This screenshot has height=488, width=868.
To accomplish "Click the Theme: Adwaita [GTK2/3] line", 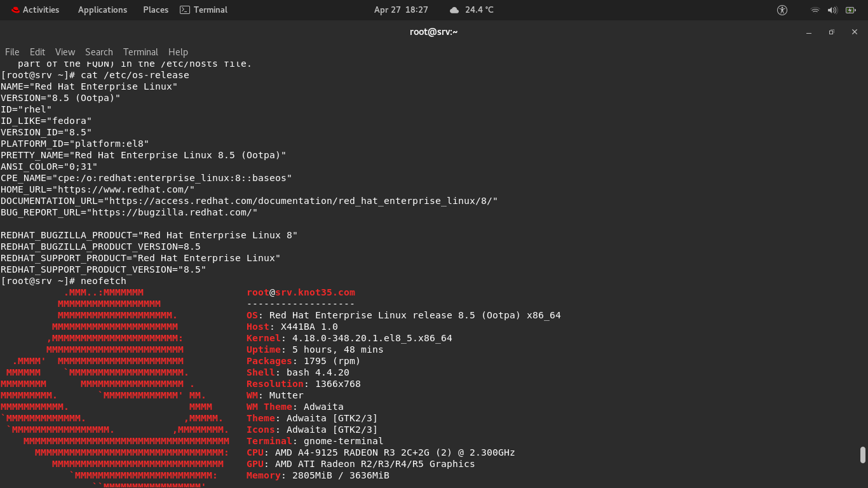I will (313, 418).
